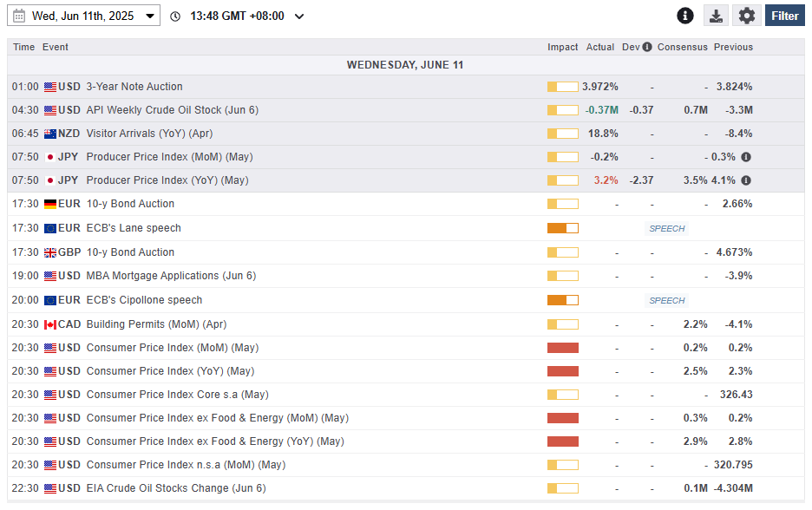
Task: Click info icon on Japan PPI (YoY) row
Action: click(x=746, y=180)
